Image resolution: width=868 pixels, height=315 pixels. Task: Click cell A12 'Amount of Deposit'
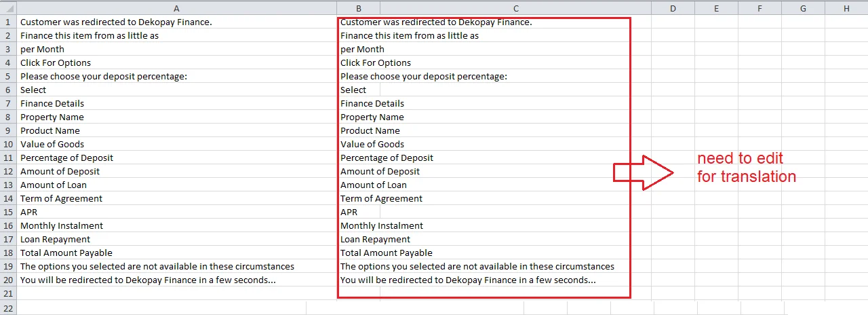point(60,171)
